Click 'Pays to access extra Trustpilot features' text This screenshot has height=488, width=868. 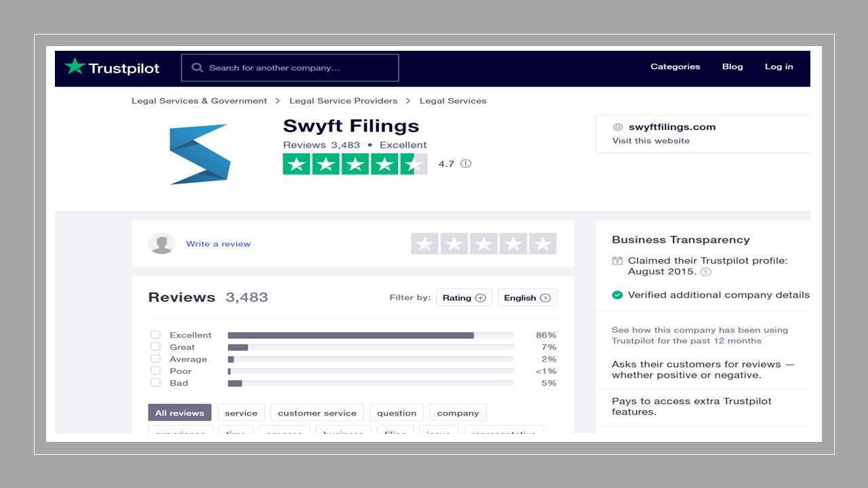tap(692, 407)
